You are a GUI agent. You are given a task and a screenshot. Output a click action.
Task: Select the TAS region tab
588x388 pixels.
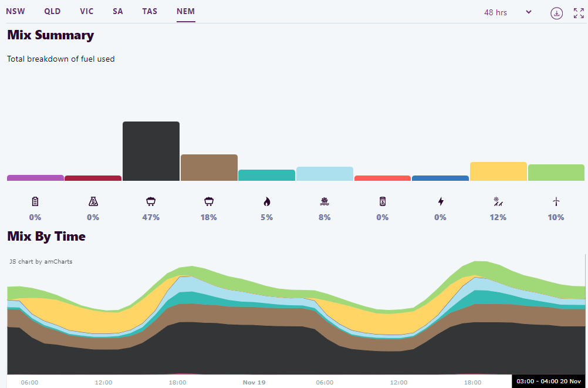click(150, 11)
